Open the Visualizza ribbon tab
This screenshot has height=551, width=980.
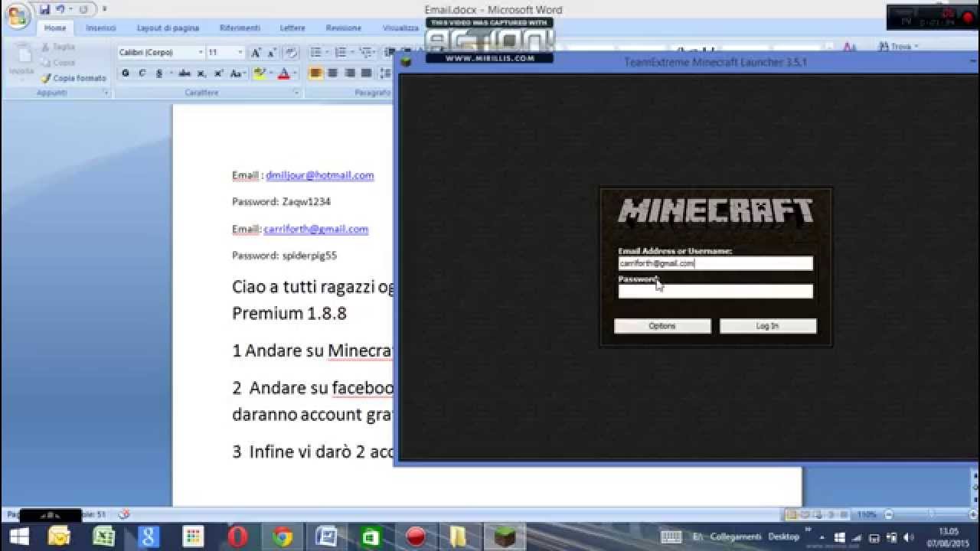400,28
